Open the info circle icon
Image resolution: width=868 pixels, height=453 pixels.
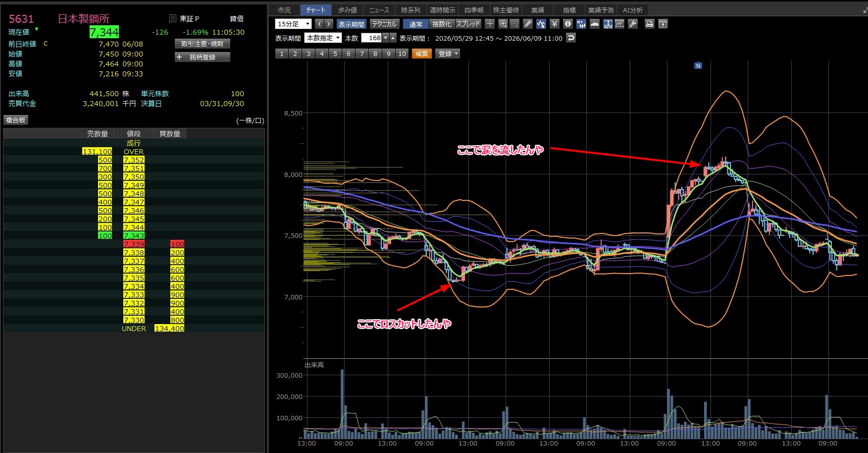[568, 24]
